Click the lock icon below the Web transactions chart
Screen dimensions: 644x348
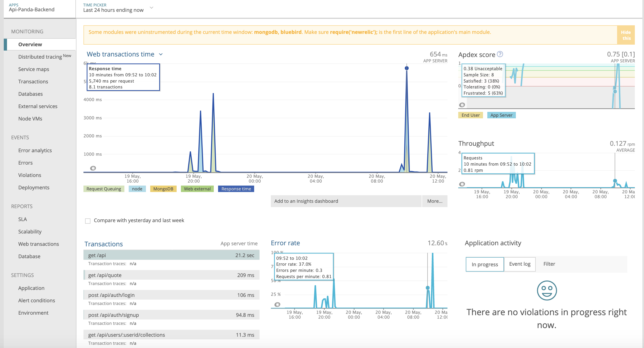pos(93,168)
